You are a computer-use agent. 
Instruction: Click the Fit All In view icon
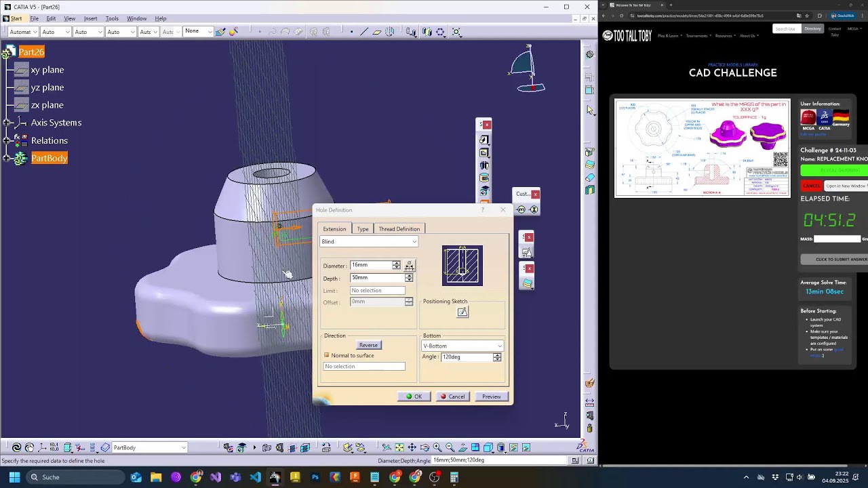click(399, 447)
